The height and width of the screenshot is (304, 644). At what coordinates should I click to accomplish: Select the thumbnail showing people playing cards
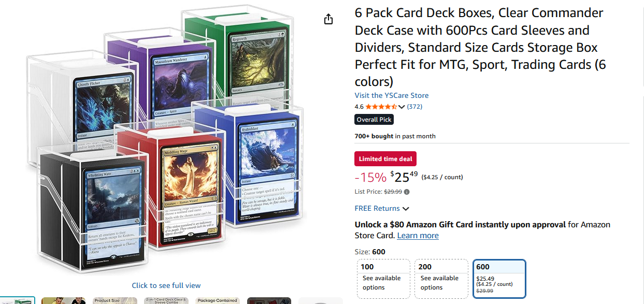[x=64, y=300]
